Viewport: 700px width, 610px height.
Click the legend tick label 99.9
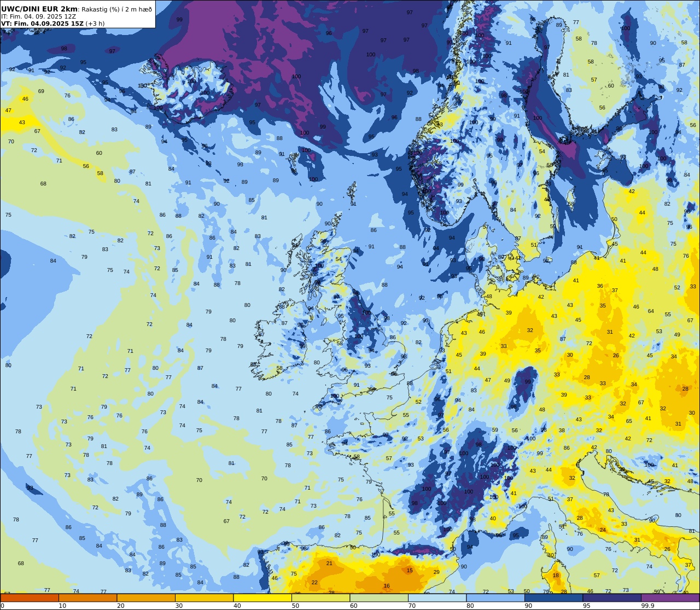click(x=647, y=606)
